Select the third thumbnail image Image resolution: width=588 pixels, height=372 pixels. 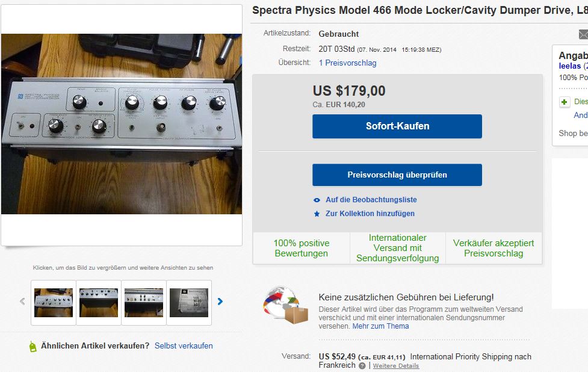pyautogui.click(x=144, y=302)
